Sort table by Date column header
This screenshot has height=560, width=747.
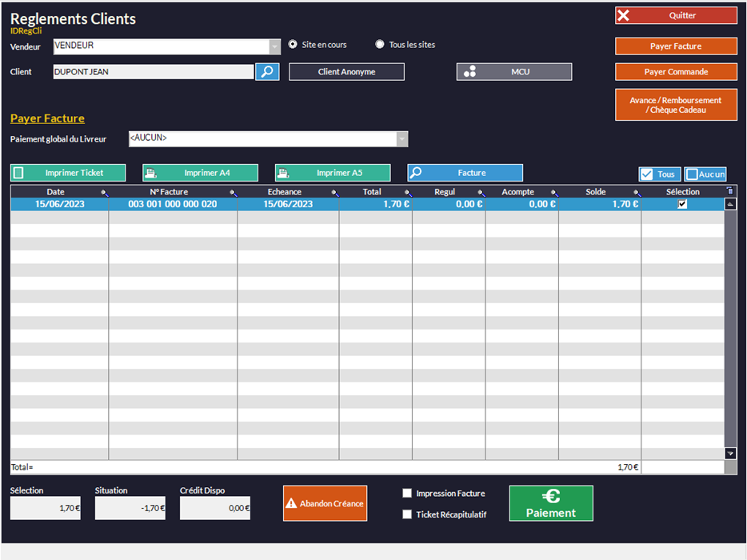56,192
